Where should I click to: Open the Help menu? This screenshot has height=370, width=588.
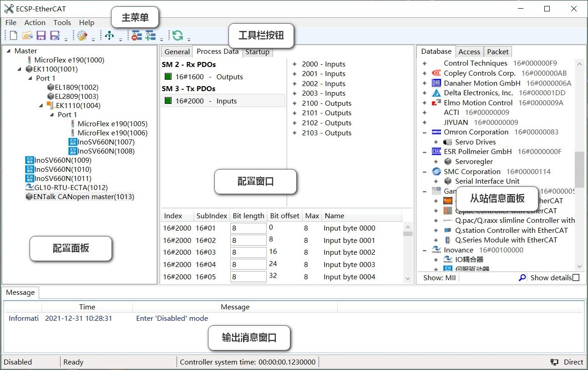86,22
